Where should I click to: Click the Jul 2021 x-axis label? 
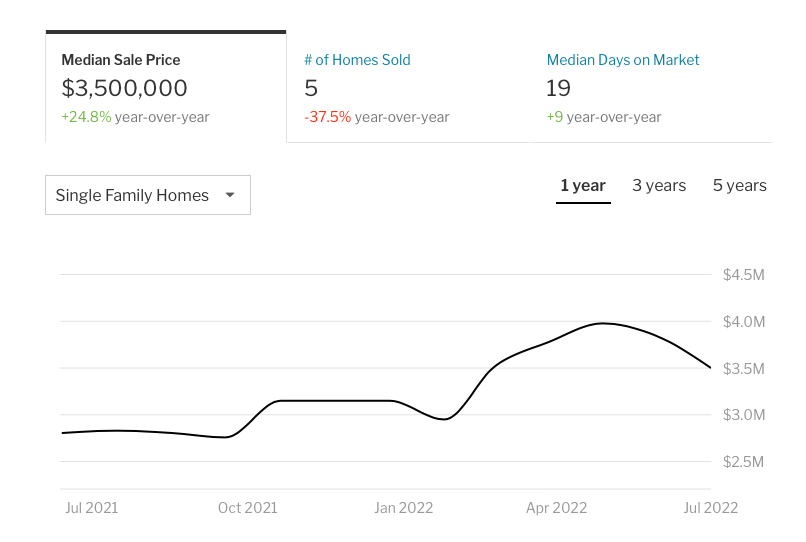tap(91, 508)
